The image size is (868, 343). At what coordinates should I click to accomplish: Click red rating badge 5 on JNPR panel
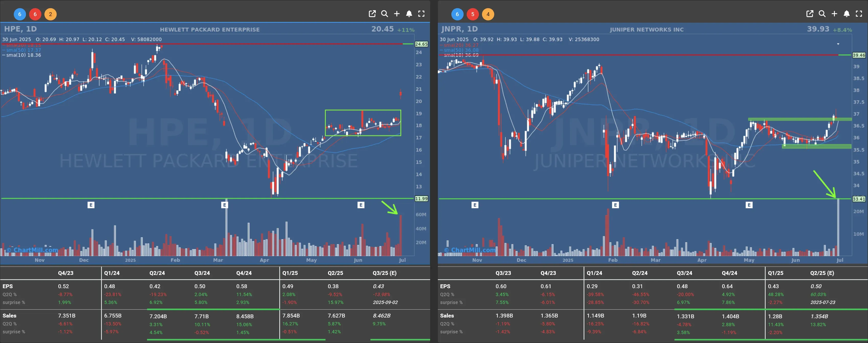point(473,14)
